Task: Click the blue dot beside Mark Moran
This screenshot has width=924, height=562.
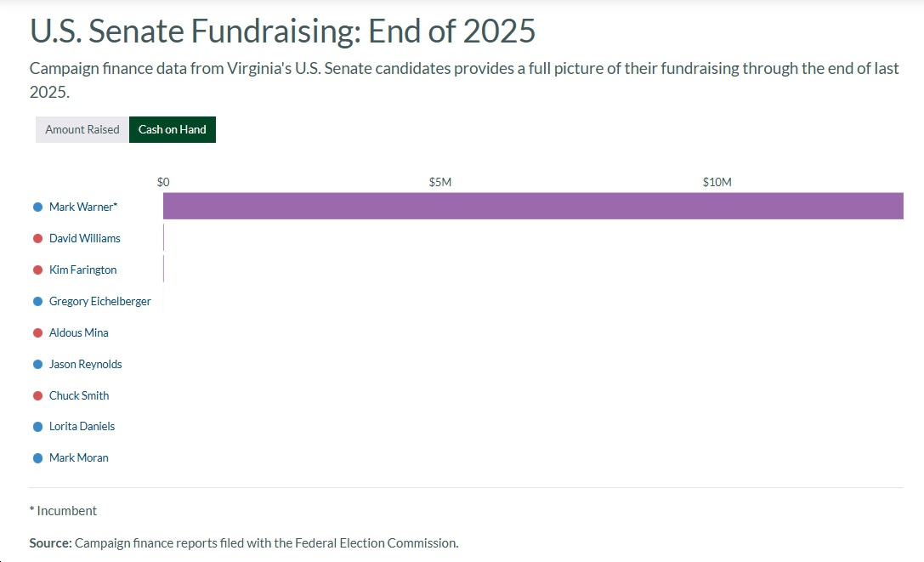Action: pyautogui.click(x=37, y=457)
